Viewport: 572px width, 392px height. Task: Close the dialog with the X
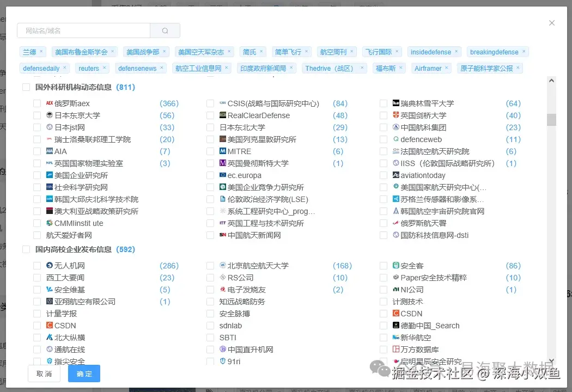click(x=551, y=23)
